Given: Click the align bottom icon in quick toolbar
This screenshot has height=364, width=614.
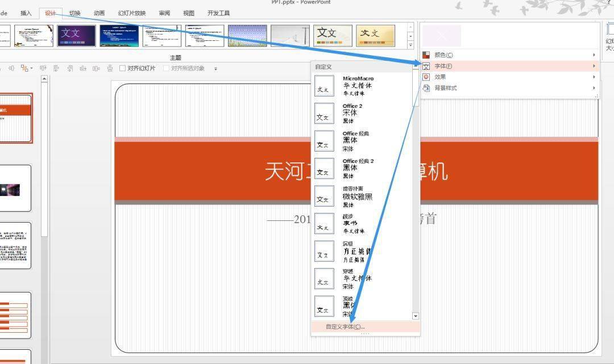Looking at the screenshot, I should pyautogui.click(x=83, y=68).
